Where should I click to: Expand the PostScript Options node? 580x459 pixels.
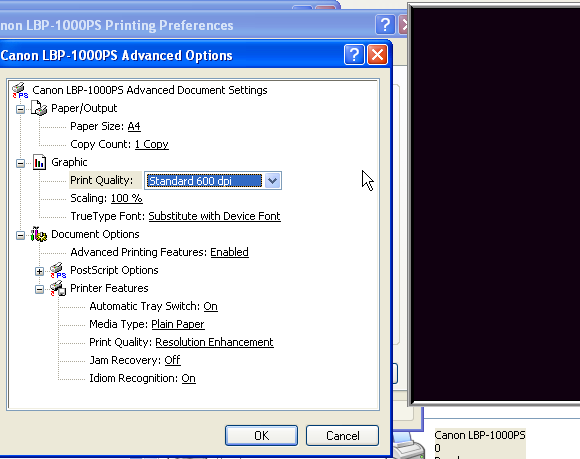[x=40, y=271]
